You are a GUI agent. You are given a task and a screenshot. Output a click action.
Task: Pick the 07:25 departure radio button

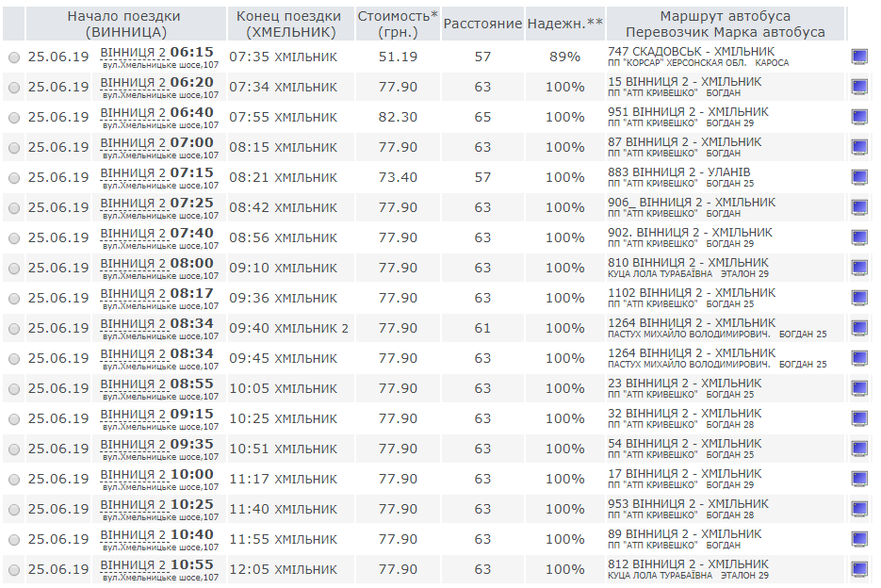point(14,208)
